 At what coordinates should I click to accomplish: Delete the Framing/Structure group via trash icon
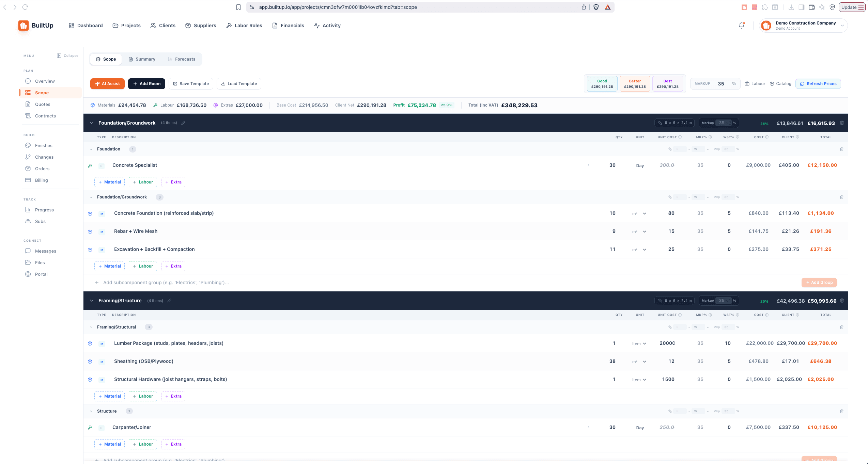[842, 301]
